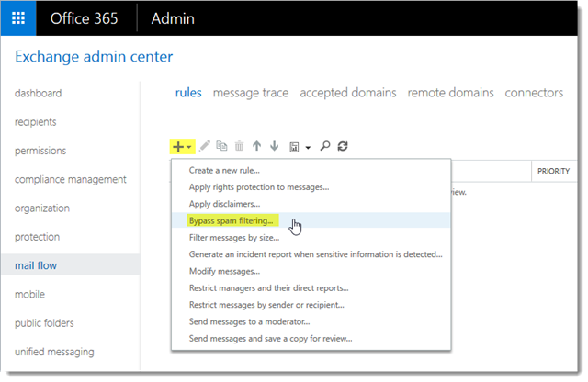Open mobile in the sidebar
This screenshot has width=588, height=382.
pos(29,294)
